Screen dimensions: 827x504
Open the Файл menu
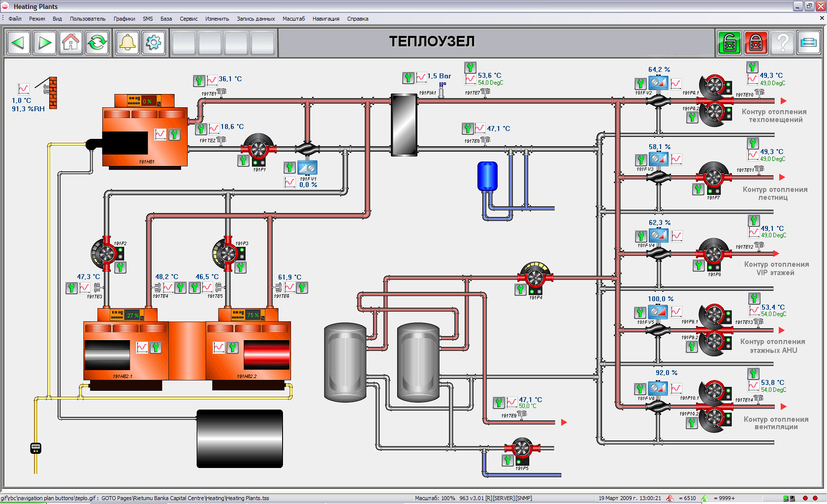15,19
